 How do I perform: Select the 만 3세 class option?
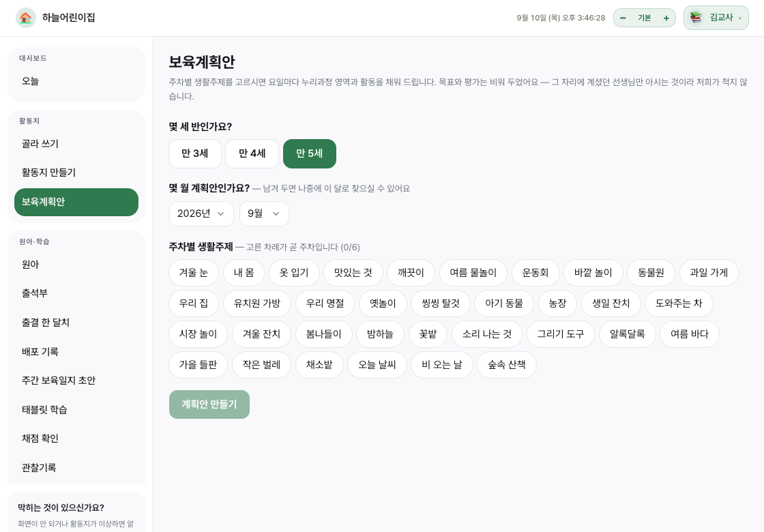click(x=195, y=153)
